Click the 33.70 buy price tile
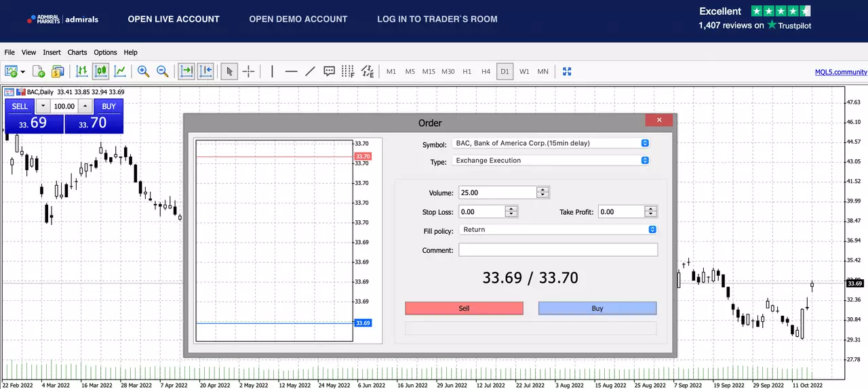Screen dimensions: 868x389 (x=94, y=123)
